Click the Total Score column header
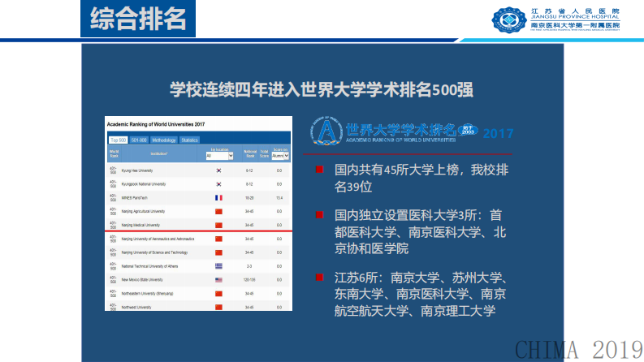Screen dimensions: 644x362 pos(264,154)
